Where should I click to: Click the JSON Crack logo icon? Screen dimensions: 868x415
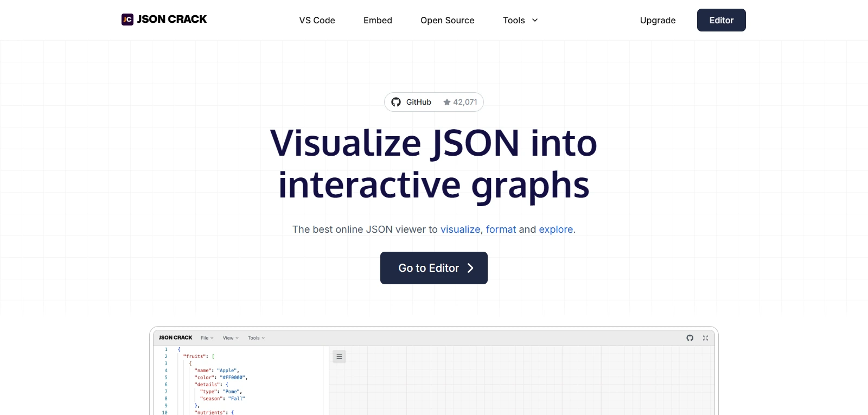coord(127,20)
